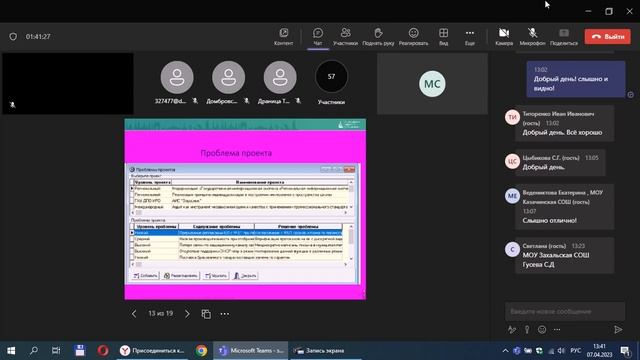This screenshot has width=640, height=360.
Task: Open more chat compose options
Action: [557, 329]
